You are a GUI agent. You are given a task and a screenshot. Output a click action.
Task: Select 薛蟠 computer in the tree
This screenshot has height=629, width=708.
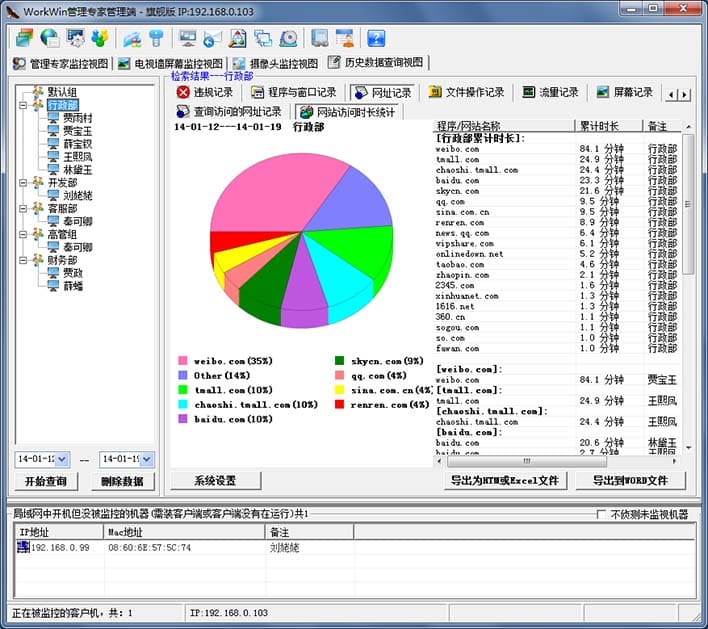(x=73, y=286)
